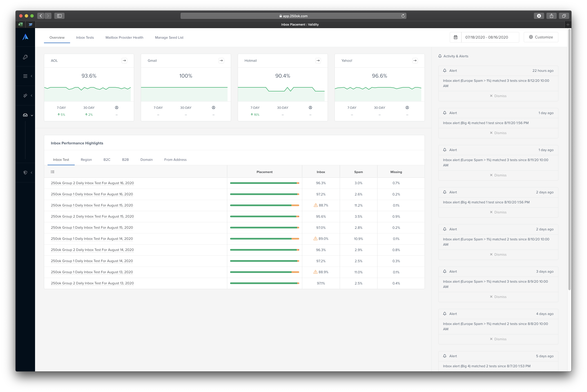Open the shield icon sidebar section
The width and height of the screenshot is (587, 392).
pos(25,172)
